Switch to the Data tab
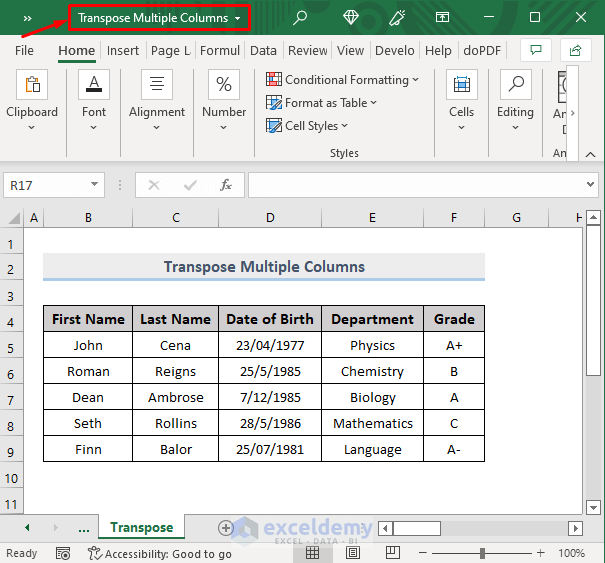 [263, 51]
